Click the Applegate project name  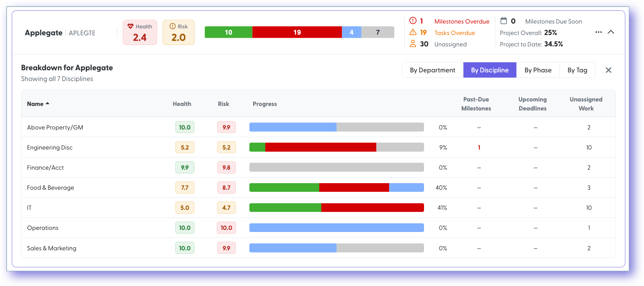pos(44,33)
